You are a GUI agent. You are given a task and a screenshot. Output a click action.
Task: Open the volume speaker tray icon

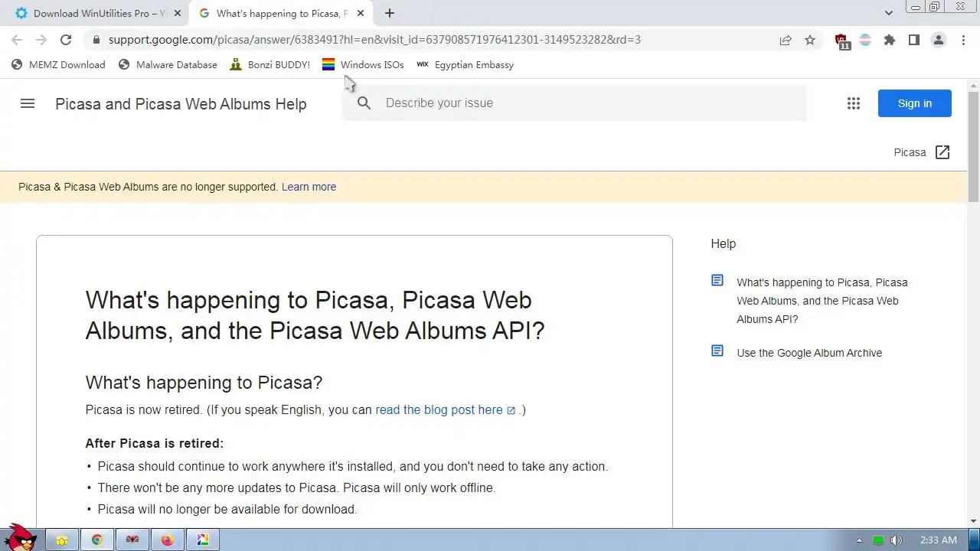(x=896, y=540)
